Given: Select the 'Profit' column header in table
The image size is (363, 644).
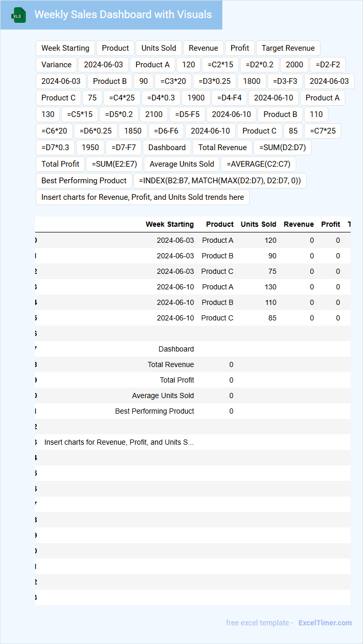Looking at the screenshot, I should click(x=330, y=224).
